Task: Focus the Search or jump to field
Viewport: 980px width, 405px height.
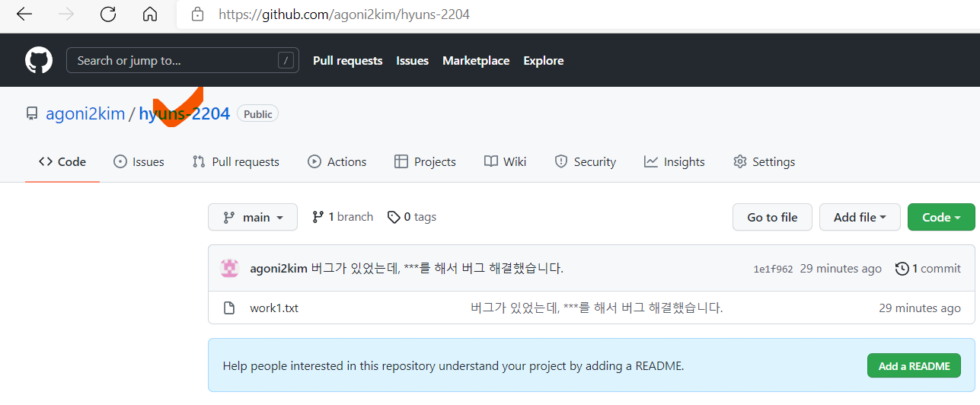Action: coord(183,61)
